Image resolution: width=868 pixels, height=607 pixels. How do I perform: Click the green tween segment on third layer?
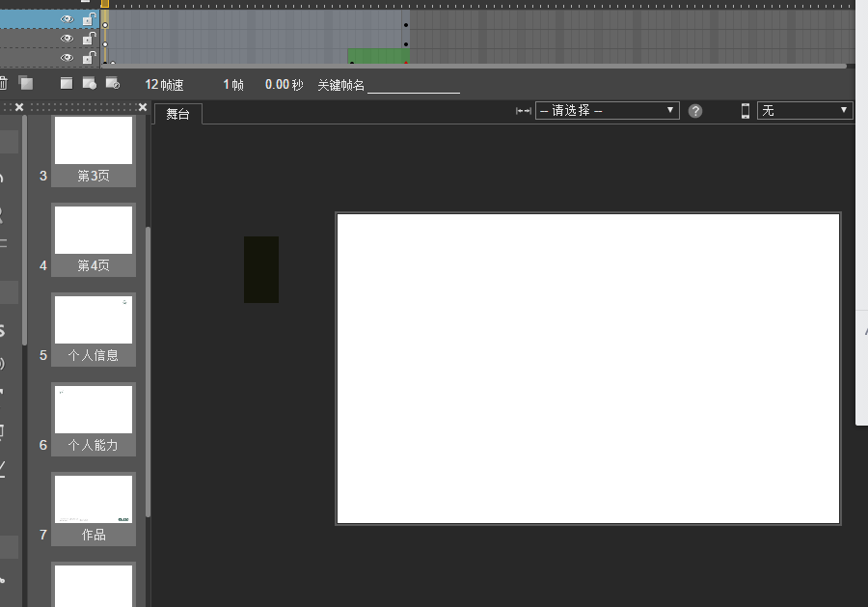coord(379,56)
